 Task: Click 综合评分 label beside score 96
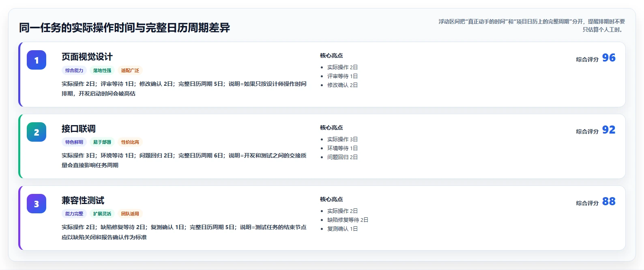click(x=587, y=60)
